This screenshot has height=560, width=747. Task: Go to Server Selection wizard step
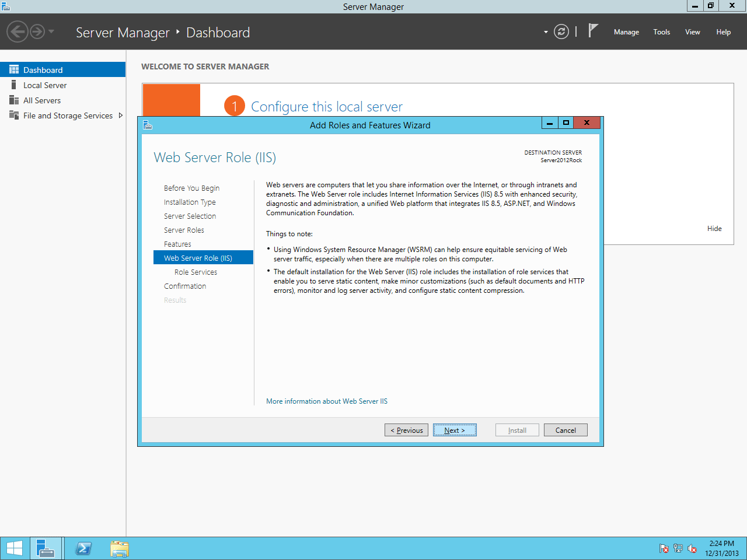click(x=190, y=216)
